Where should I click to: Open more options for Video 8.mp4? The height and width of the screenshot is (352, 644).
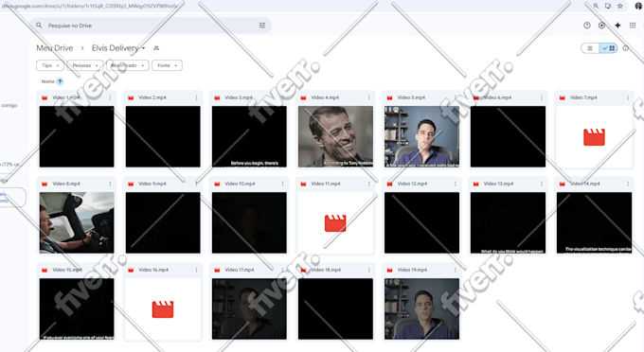coord(110,184)
